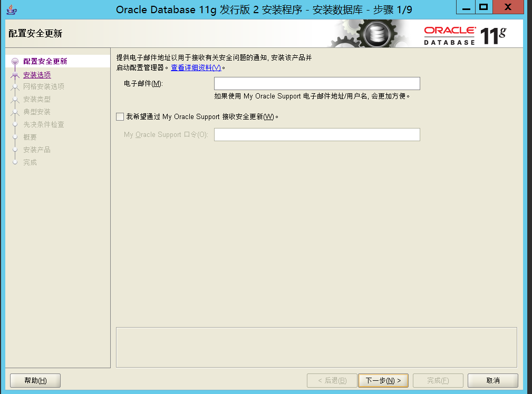Open the 查看详细资料(V) link

tap(196, 67)
